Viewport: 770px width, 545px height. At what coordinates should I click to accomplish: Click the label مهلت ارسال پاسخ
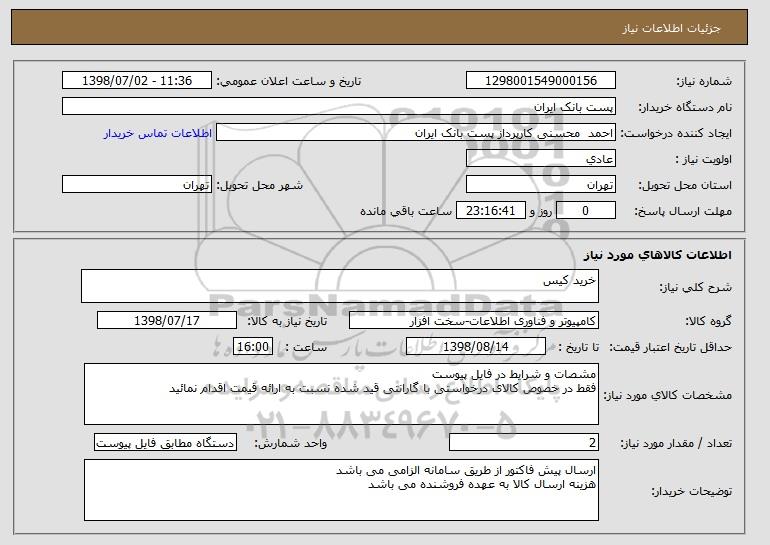click(683, 211)
